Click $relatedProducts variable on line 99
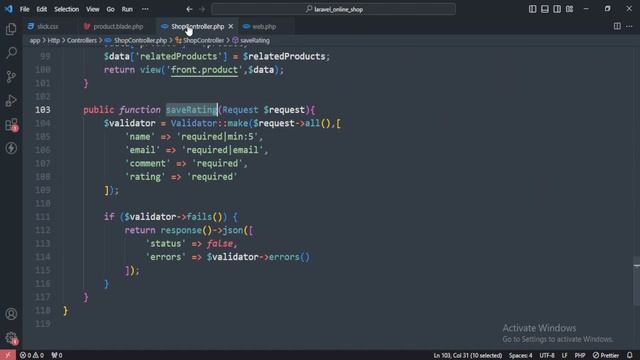The height and width of the screenshot is (360, 640). point(284,56)
